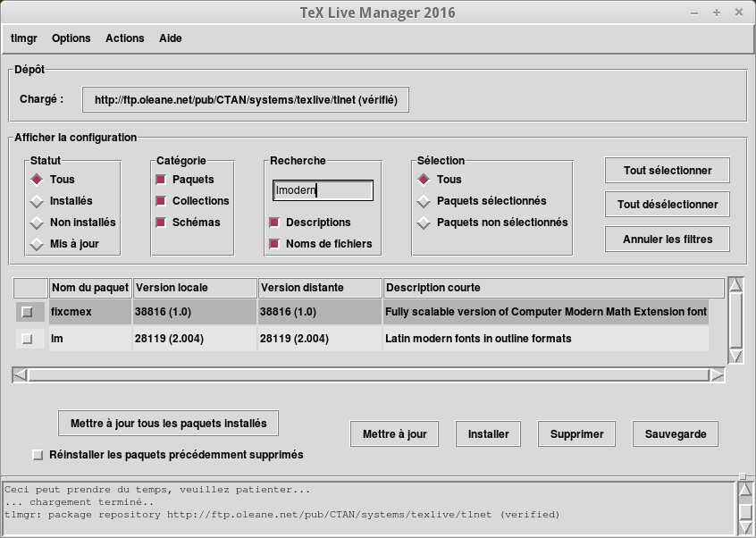Click log pane scroll down arrow
The image size is (756, 538).
(745, 527)
